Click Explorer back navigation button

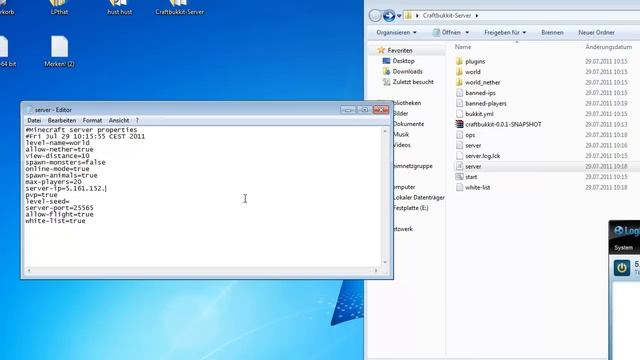point(375,16)
